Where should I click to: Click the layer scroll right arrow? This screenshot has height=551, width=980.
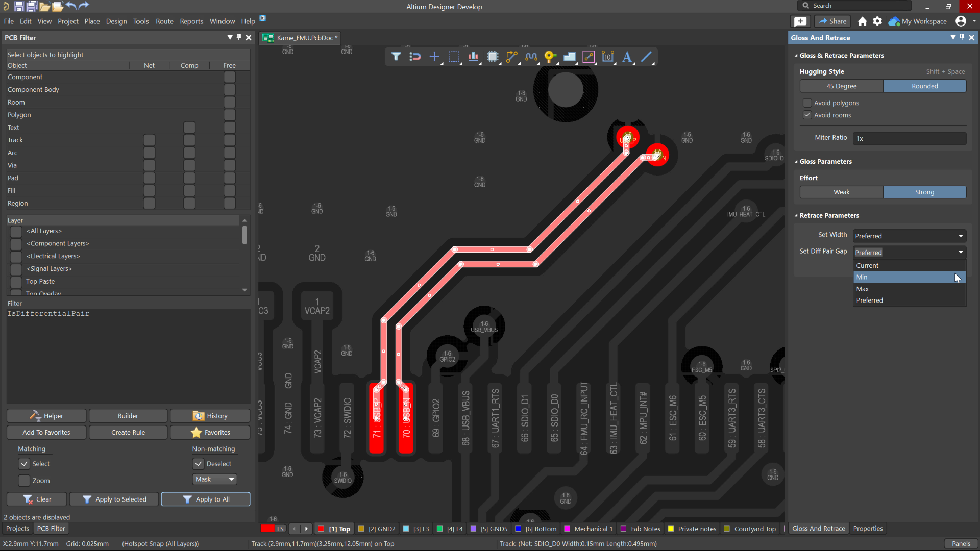306,529
